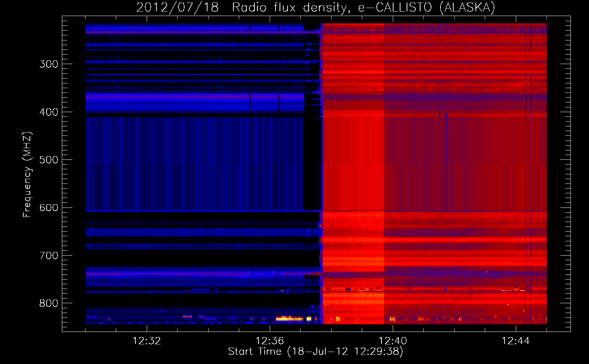Click the plot title 'Radio flux density, e-CALLISTO (ALASKA)'

point(364,8)
